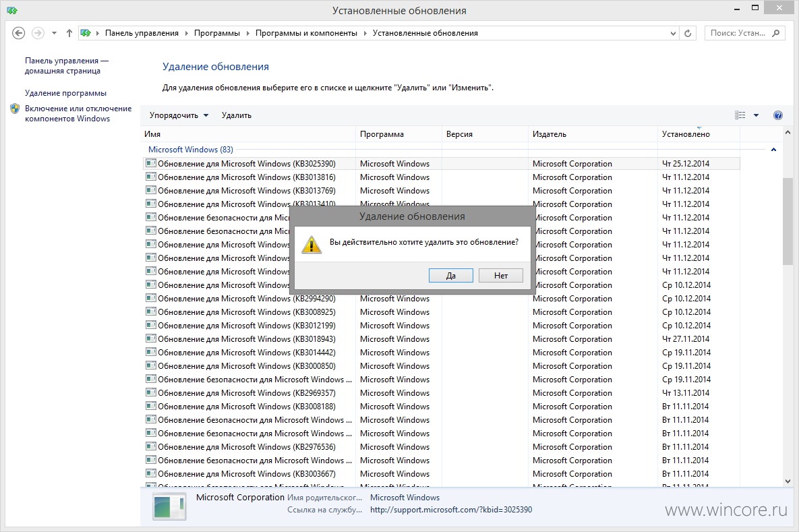Screen dimensions: 799x532
Task: Confirm update removal with Да button
Action: (x=450, y=276)
